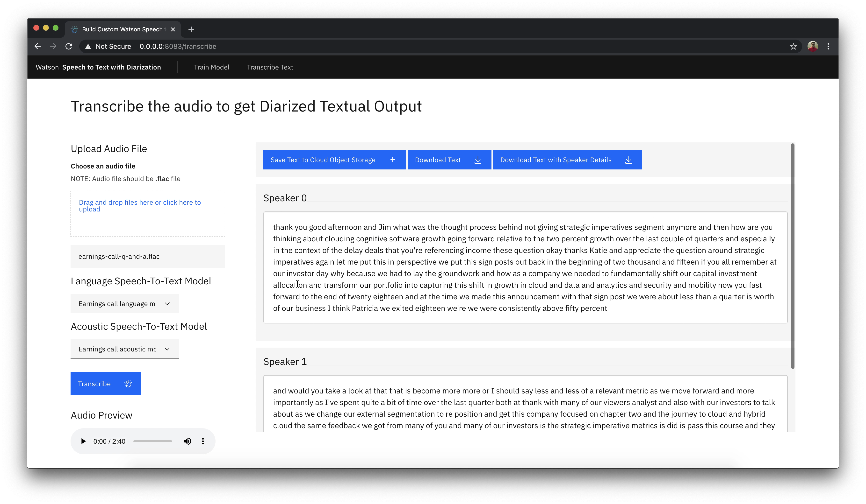Play the audio preview

[x=83, y=441]
